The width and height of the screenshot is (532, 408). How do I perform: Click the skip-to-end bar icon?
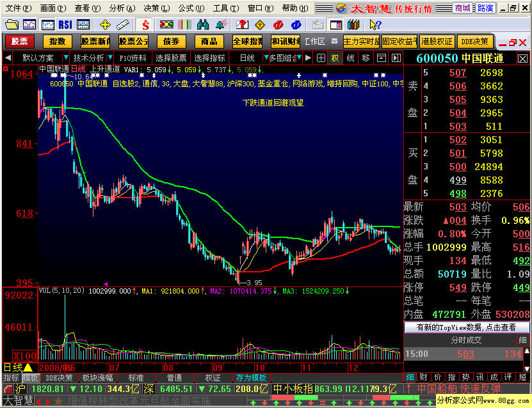click(396, 58)
